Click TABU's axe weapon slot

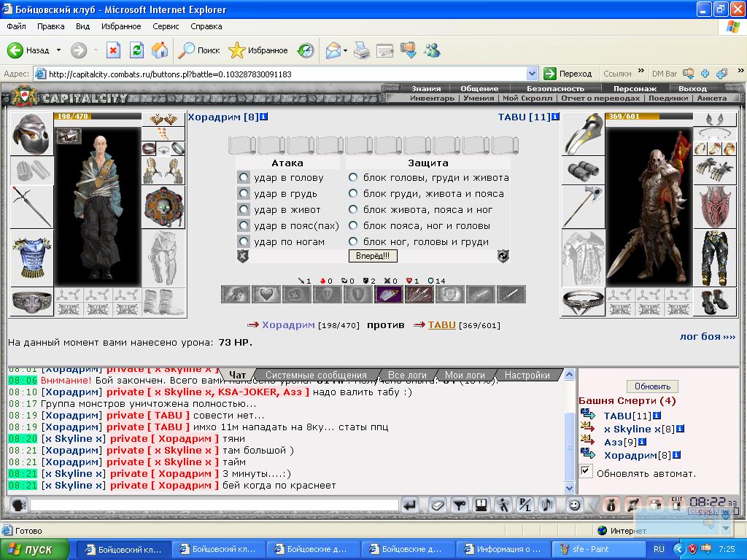583,206
